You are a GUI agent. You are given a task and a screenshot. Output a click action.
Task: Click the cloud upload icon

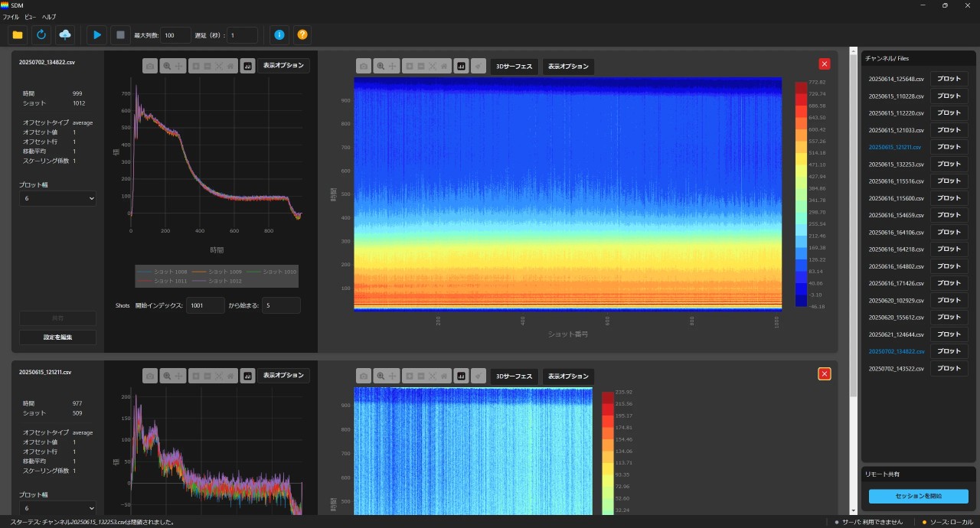[66, 34]
